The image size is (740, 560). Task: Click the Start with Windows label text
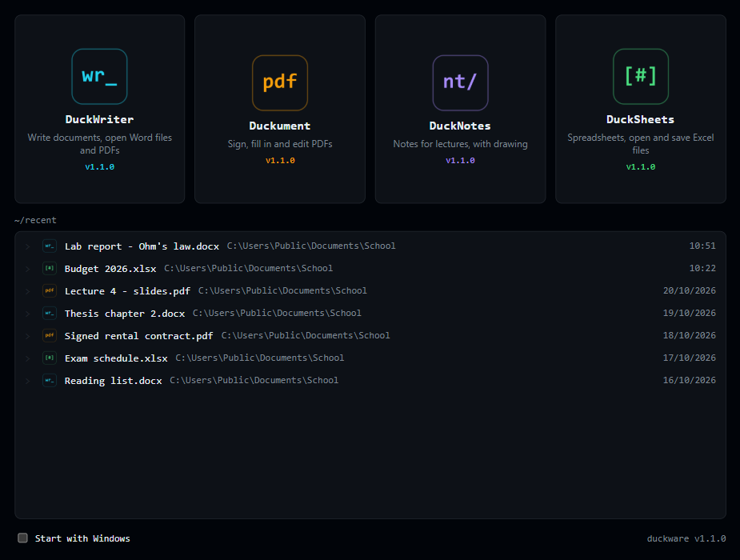point(82,538)
